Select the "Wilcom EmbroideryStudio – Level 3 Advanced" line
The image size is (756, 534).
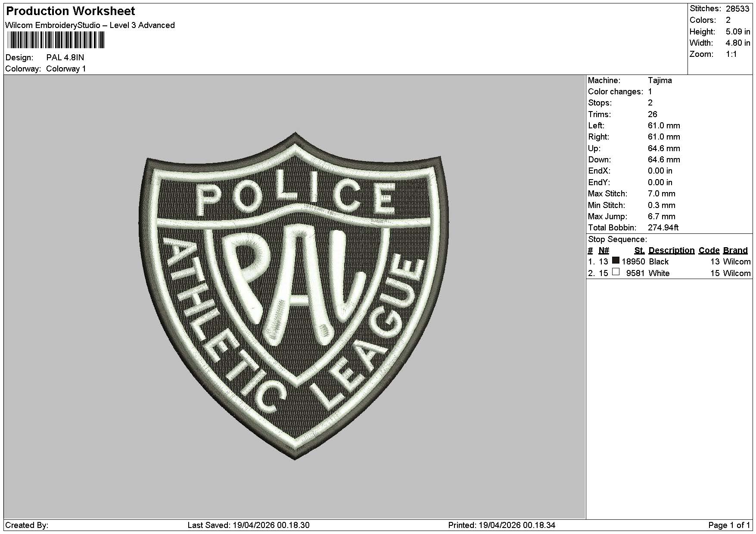point(90,25)
